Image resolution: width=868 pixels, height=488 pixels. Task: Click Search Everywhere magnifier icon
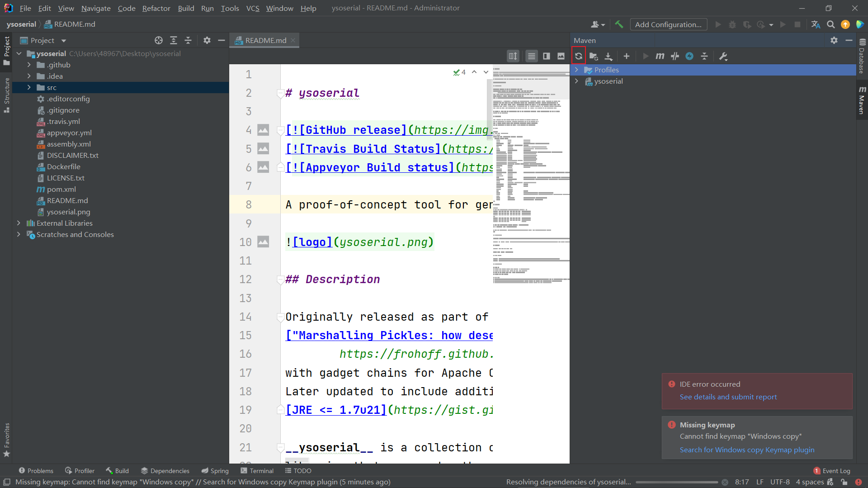pos(830,24)
